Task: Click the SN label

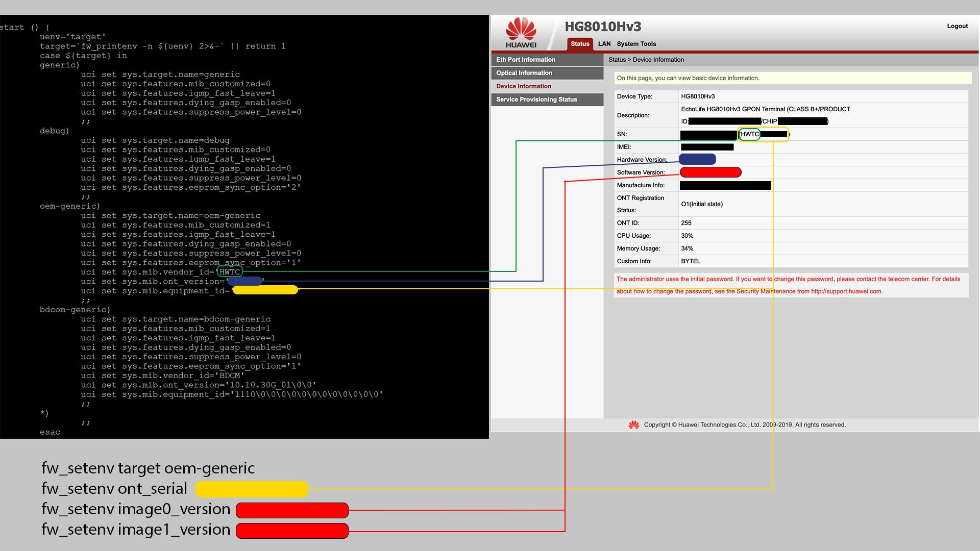Action: (622, 134)
